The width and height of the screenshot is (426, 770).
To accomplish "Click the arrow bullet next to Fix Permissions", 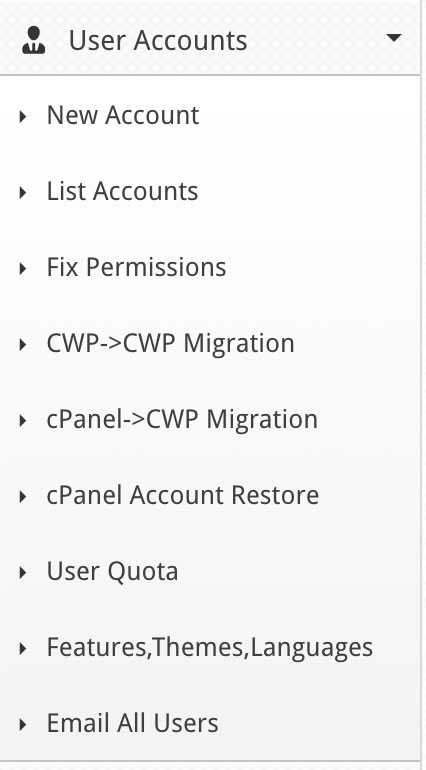I will click(23, 269).
